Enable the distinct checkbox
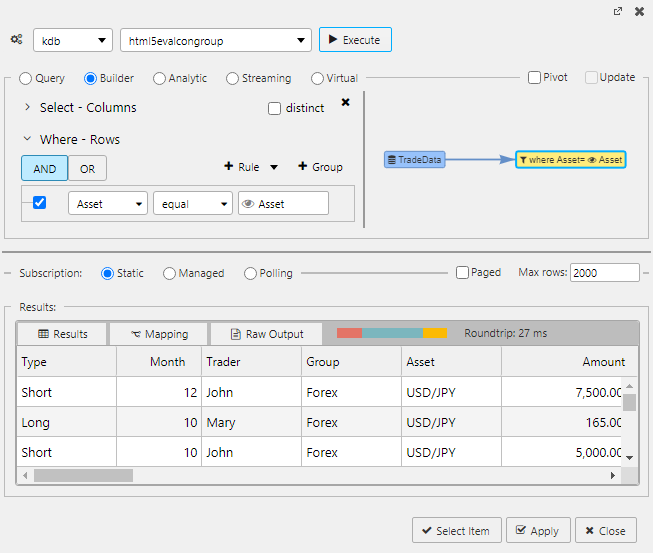 275,108
